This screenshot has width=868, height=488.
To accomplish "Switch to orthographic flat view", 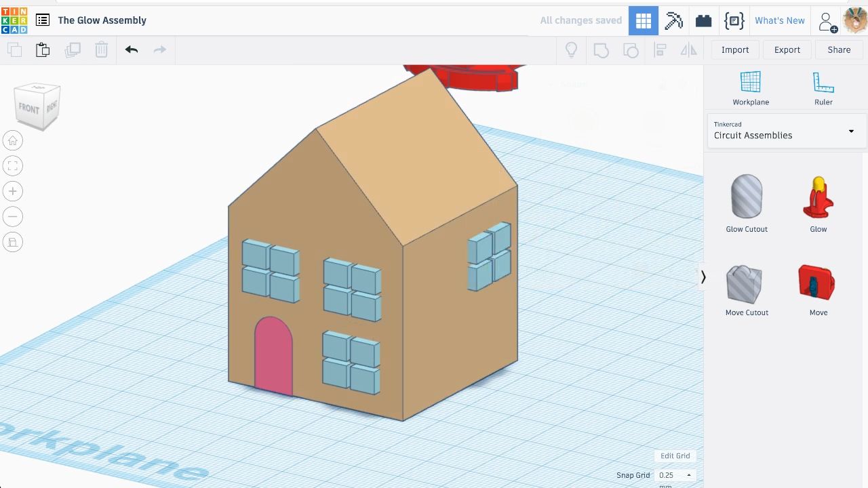I will pyautogui.click(x=13, y=242).
